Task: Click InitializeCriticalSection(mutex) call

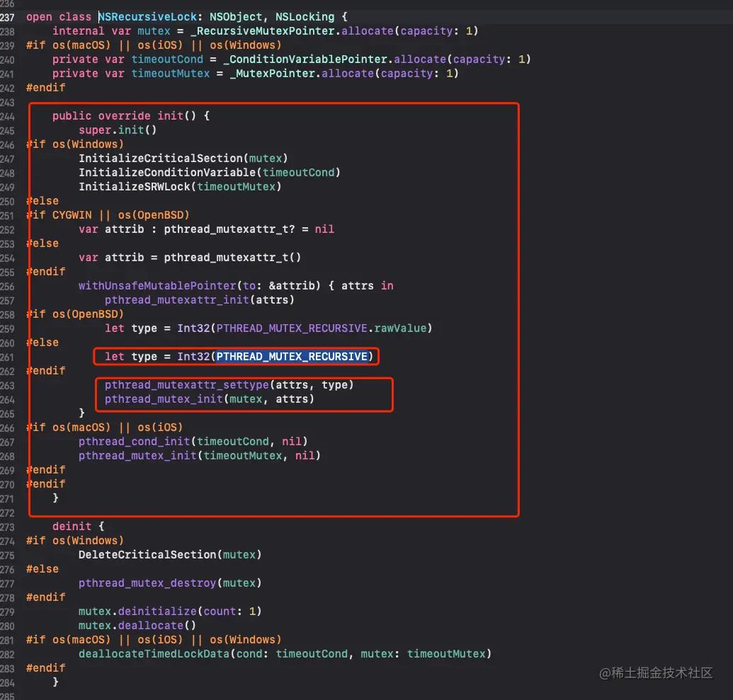Action: point(183,159)
